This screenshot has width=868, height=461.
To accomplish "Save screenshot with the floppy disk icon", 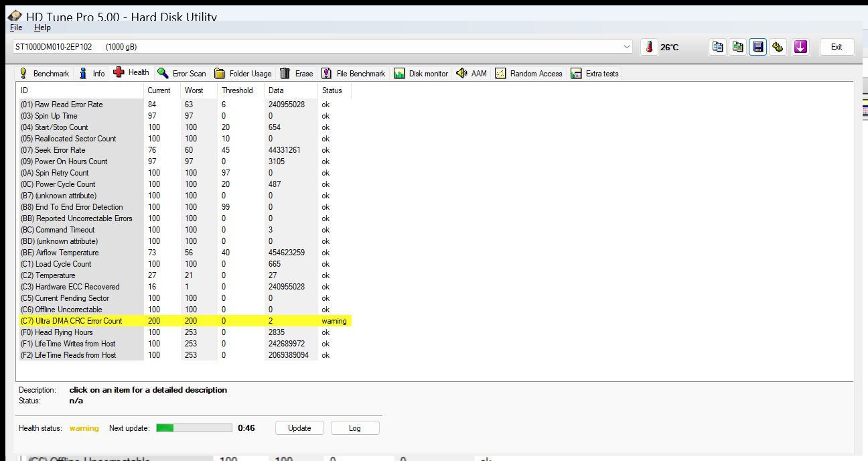I will [758, 47].
